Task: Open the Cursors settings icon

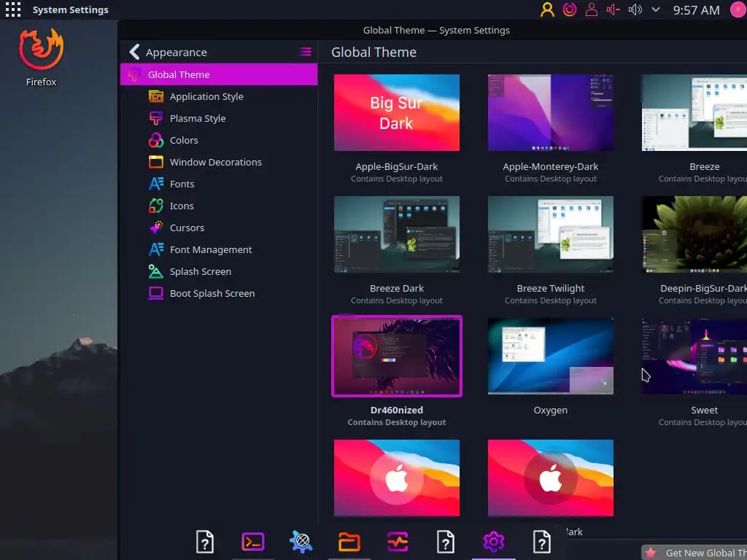Action: pyautogui.click(x=156, y=227)
